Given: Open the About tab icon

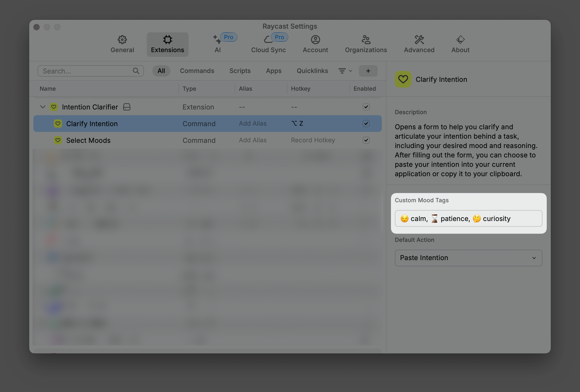Looking at the screenshot, I should click(x=460, y=40).
